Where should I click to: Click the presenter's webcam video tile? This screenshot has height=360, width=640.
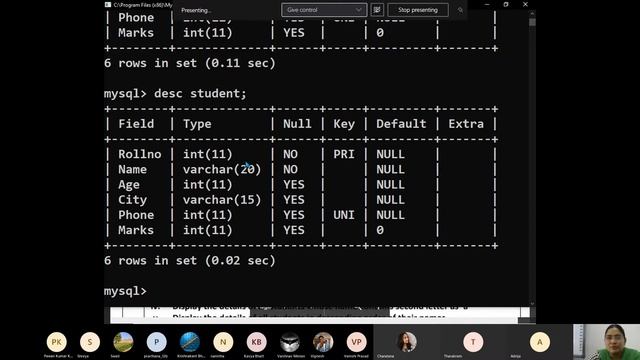606,342
